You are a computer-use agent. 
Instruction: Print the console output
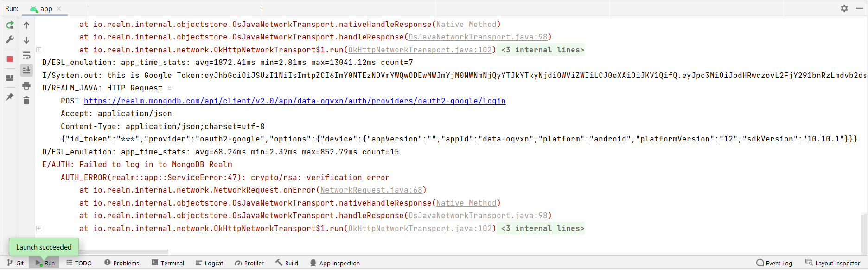26,85
